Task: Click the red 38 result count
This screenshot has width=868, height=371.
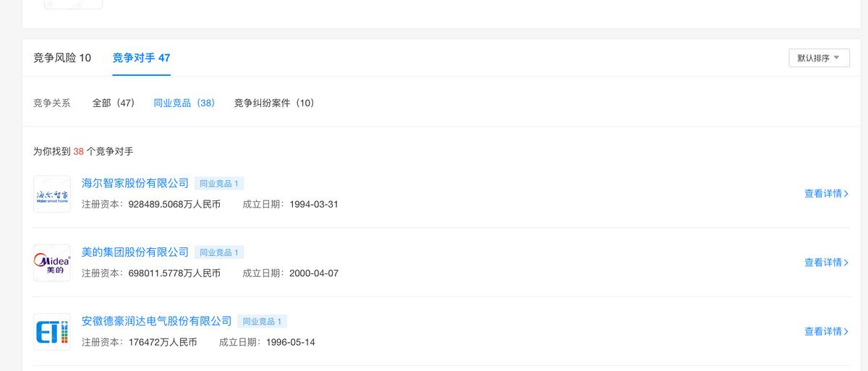Action: (79, 152)
